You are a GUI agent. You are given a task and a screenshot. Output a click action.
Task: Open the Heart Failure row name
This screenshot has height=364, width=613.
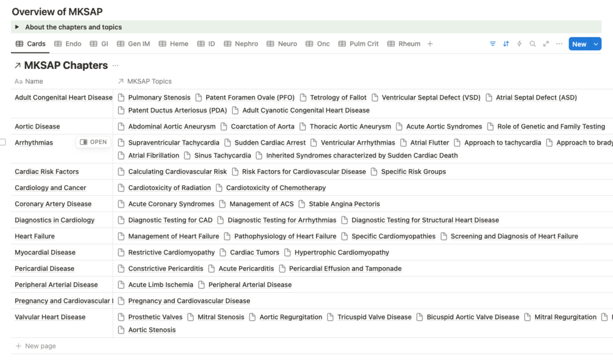click(34, 236)
